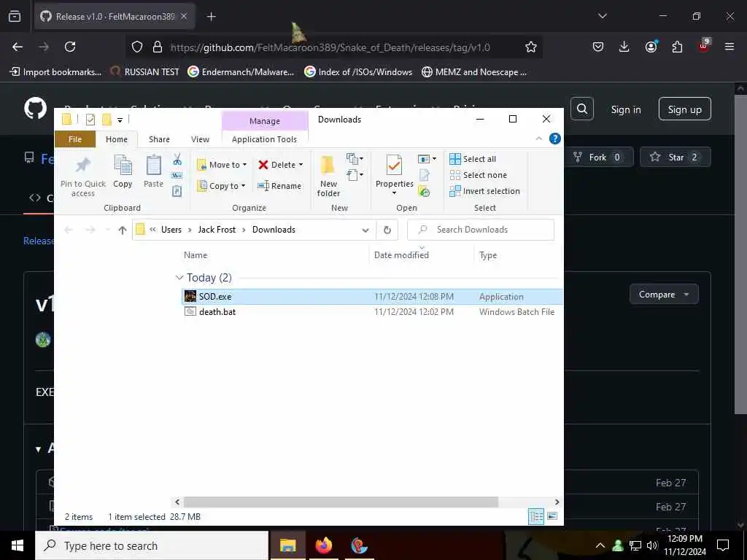The height and width of the screenshot is (560, 747).
Task: Click the Pin to Quick access icon
Action: 83,166
